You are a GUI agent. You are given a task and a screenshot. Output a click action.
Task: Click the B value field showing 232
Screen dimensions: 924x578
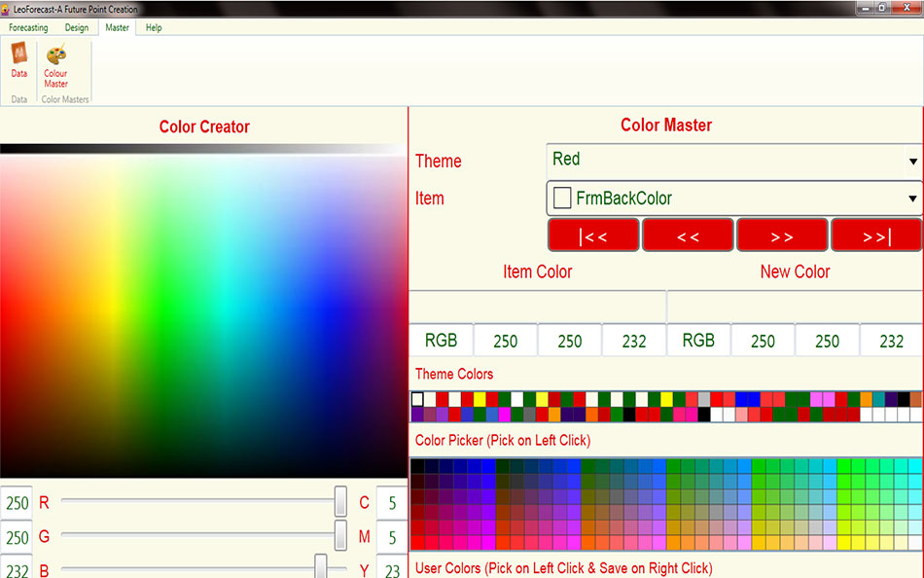click(x=18, y=568)
